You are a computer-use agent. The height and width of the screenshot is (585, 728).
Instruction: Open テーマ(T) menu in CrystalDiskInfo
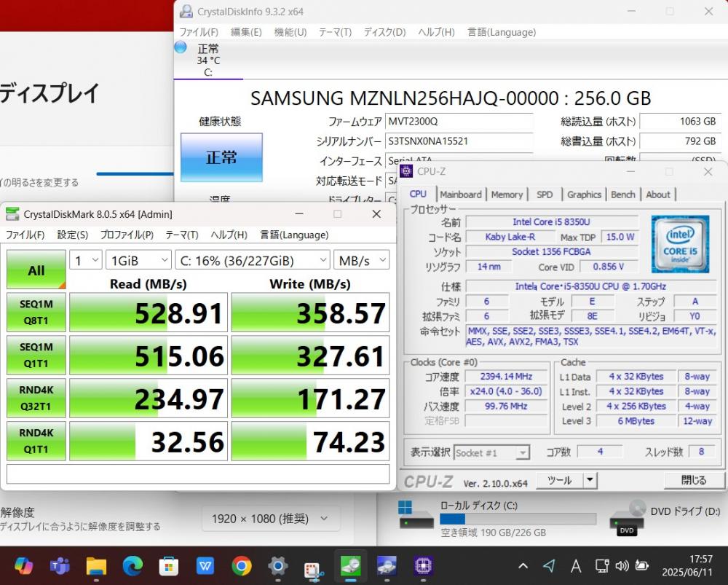[335, 32]
